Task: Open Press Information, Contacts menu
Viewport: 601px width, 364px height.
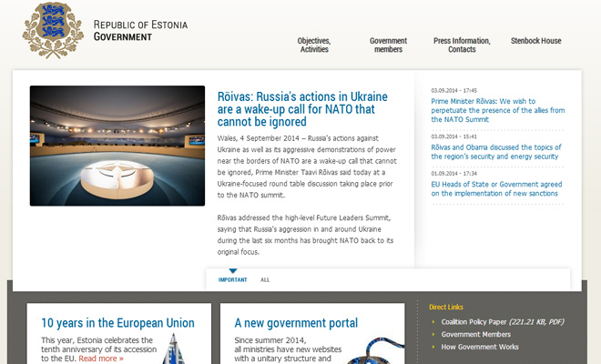Action: (462, 45)
